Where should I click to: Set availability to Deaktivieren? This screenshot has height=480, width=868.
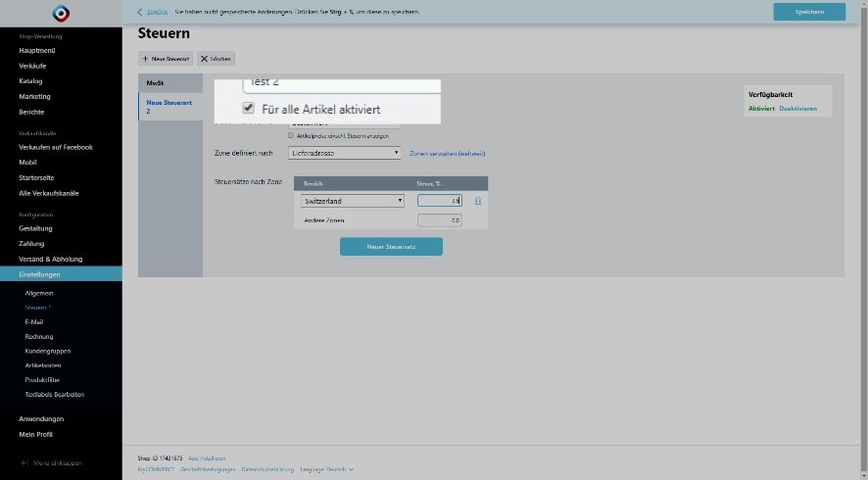click(x=797, y=109)
